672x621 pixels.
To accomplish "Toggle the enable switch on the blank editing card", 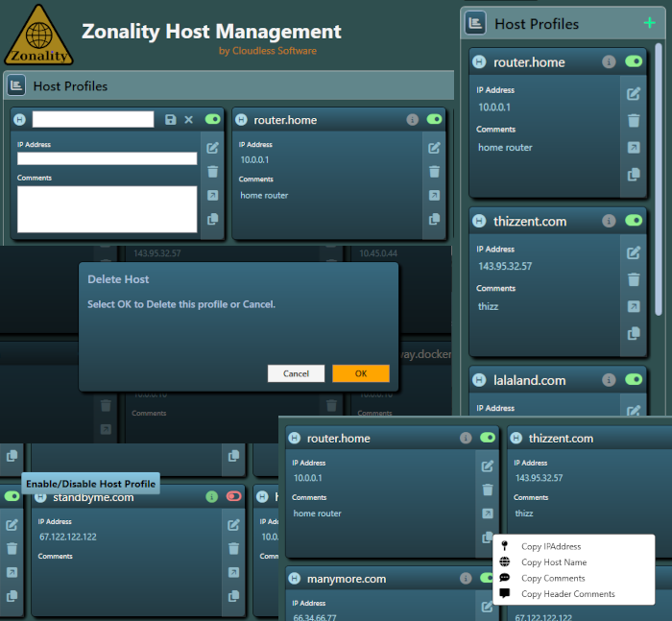I will [212, 119].
